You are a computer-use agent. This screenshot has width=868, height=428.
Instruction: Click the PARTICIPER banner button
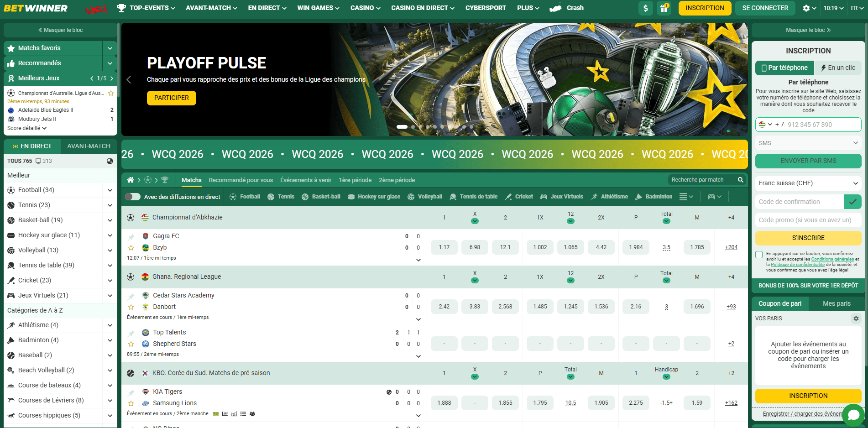(x=171, y=98)
